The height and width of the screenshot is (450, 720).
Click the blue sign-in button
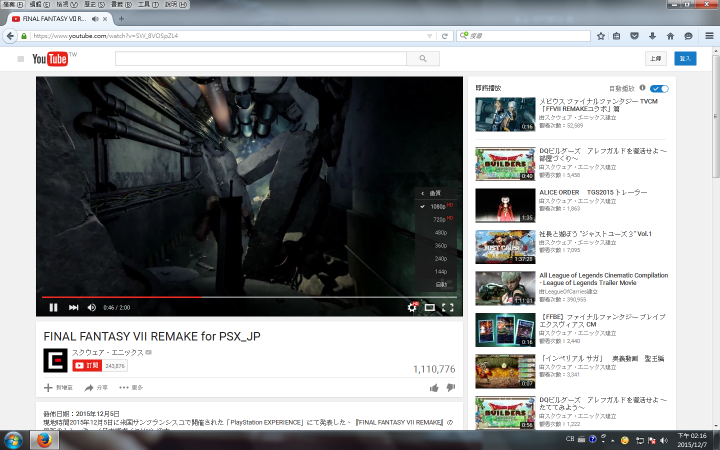click(685, 58)
